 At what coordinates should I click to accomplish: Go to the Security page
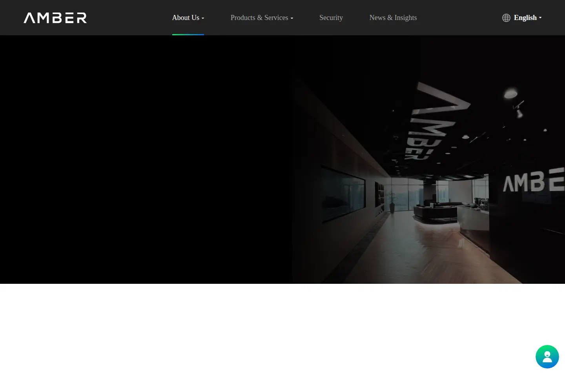331,18
